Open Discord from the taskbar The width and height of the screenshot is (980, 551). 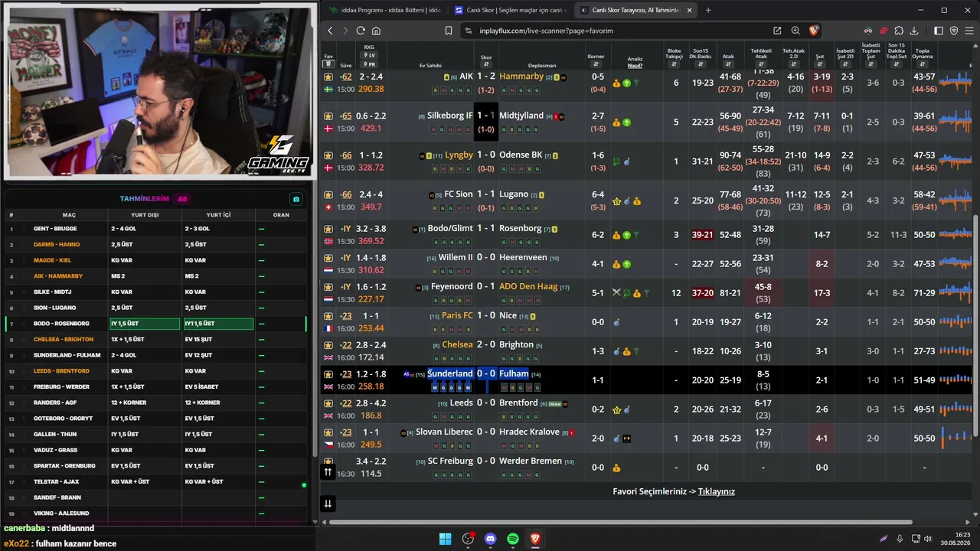tap(491, 539)
